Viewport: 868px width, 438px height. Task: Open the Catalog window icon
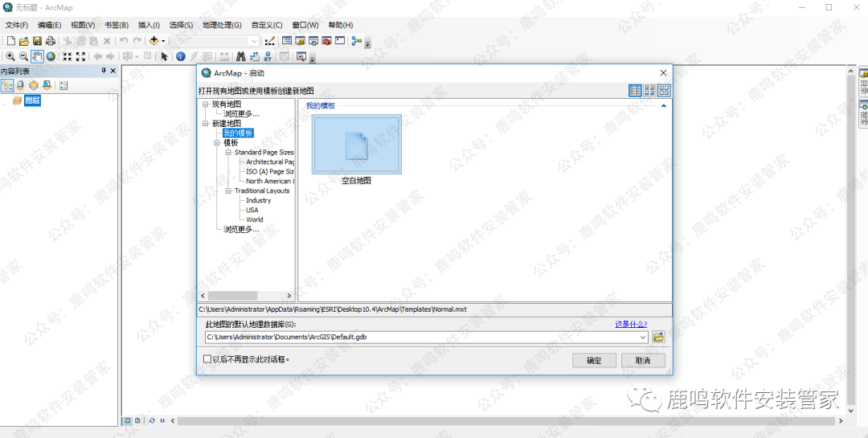tap(300, 41)
